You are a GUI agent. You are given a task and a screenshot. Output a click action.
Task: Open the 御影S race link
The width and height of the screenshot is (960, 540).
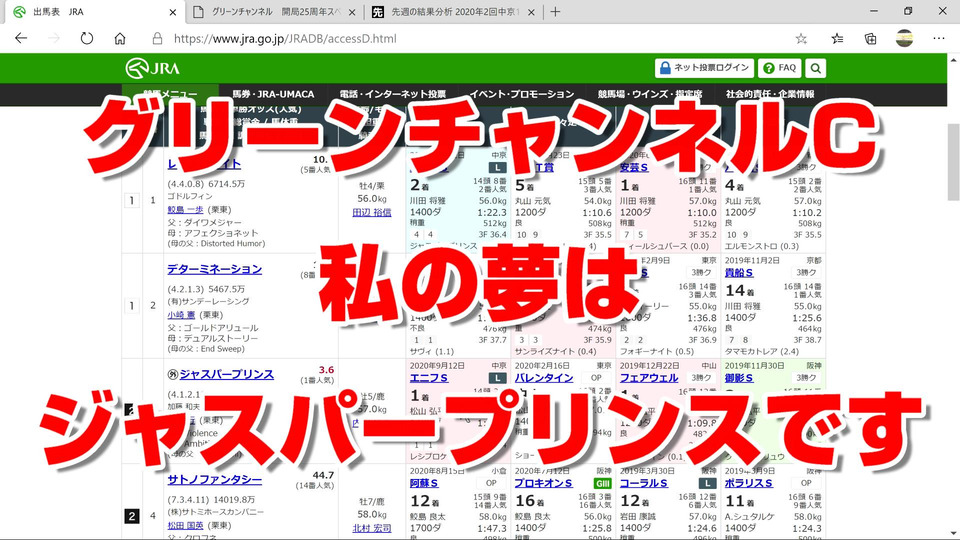coord(739,378)
